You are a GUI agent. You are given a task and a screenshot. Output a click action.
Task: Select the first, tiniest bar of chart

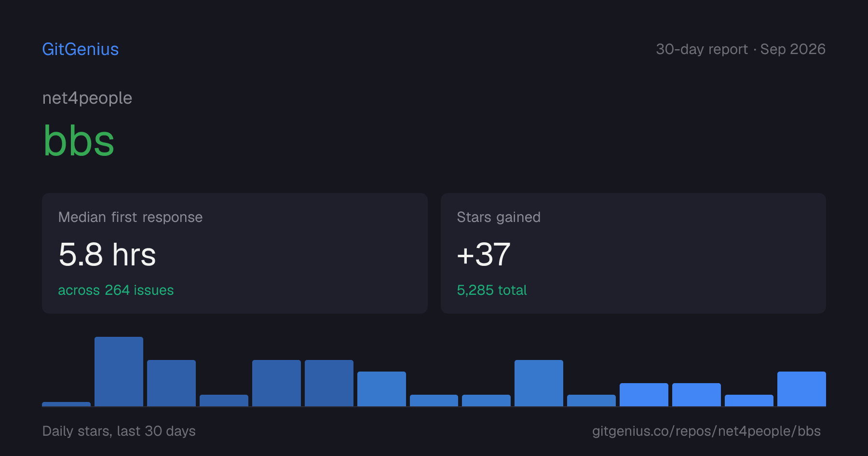pos(66,404)
